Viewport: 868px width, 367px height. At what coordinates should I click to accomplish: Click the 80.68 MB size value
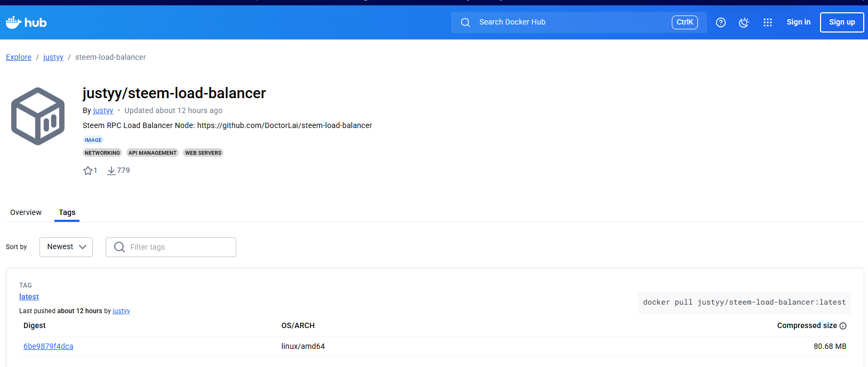point(830,346)
